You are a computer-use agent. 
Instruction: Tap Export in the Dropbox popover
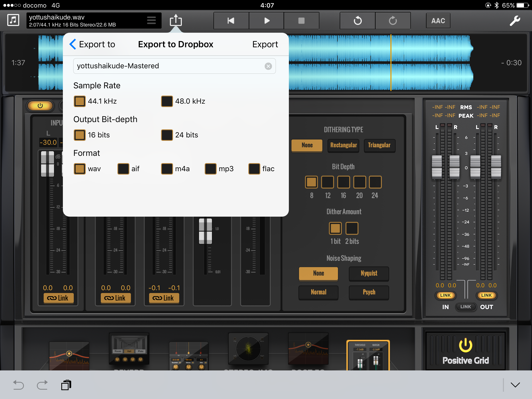(x=265, y=44)
